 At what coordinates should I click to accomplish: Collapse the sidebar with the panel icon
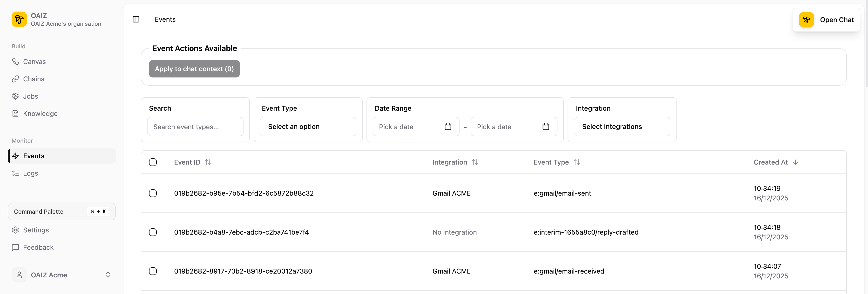[x=136, y=19]
